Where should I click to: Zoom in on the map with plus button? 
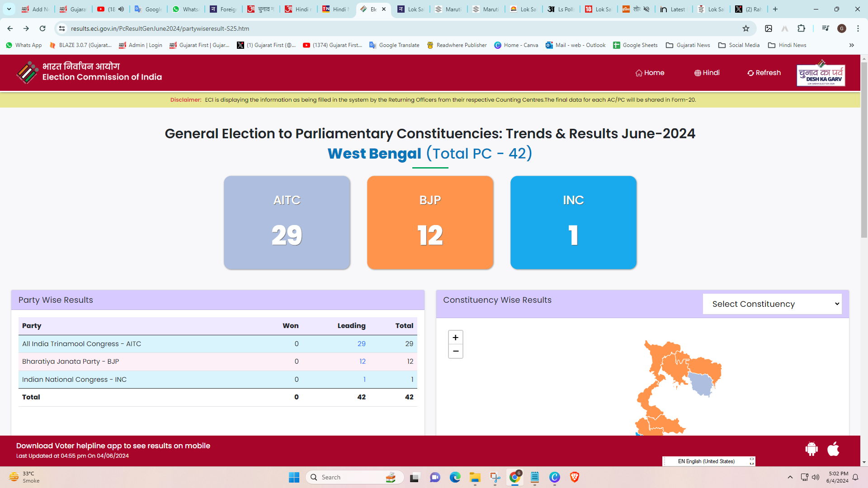click(455, 337)
